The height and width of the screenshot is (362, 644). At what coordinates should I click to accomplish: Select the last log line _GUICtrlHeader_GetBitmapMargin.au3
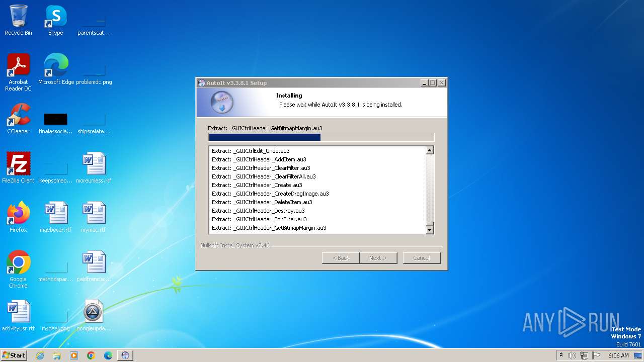click(269, 228)
